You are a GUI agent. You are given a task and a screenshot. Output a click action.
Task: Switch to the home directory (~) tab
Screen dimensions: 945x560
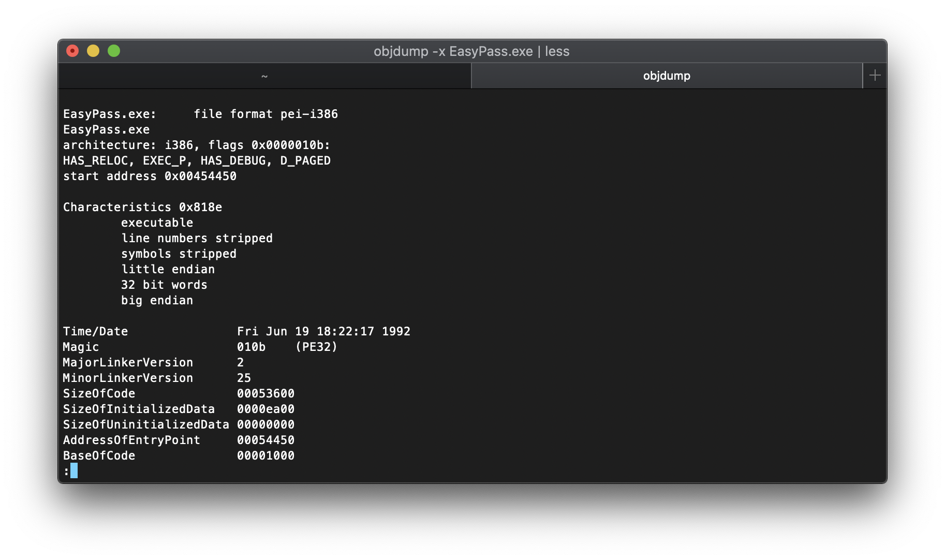pos(264,76)
